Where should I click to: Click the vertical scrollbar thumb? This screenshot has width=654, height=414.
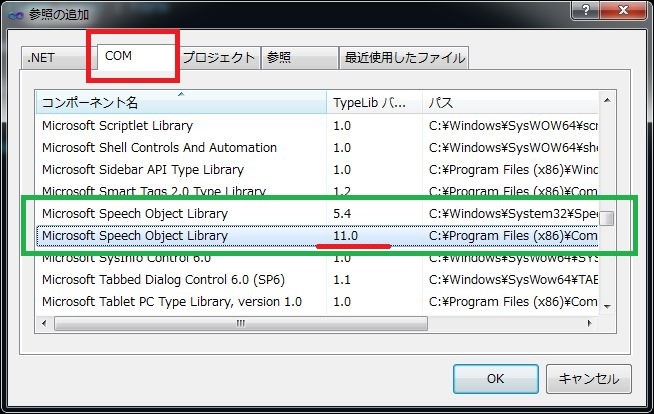pyautogui.click(x=607, y=218)
